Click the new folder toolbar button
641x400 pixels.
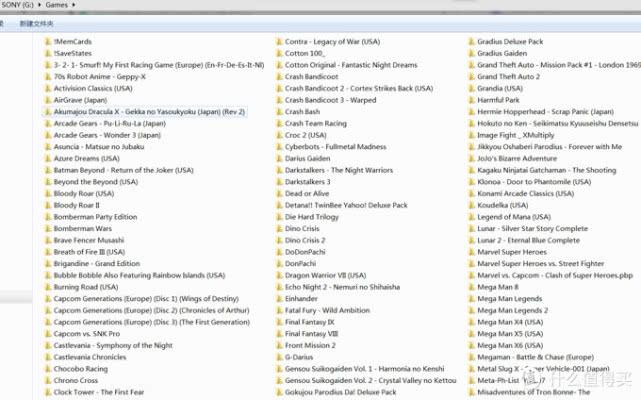tap(36, 24)
